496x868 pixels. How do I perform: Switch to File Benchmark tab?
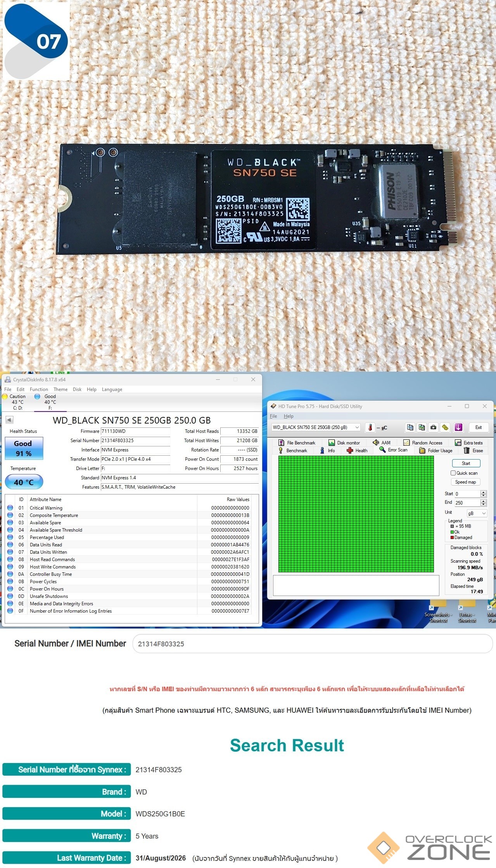pyautogui.click(x=297, y=443)
